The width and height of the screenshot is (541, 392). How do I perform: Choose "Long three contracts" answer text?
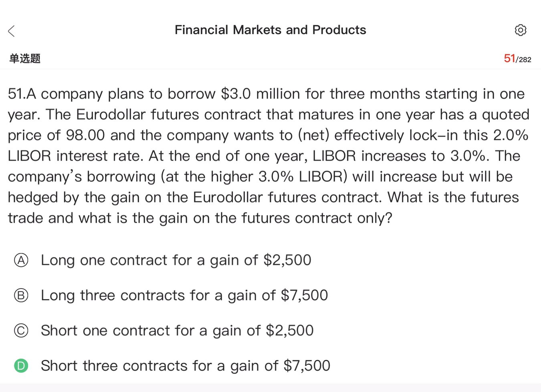(184, 295)
